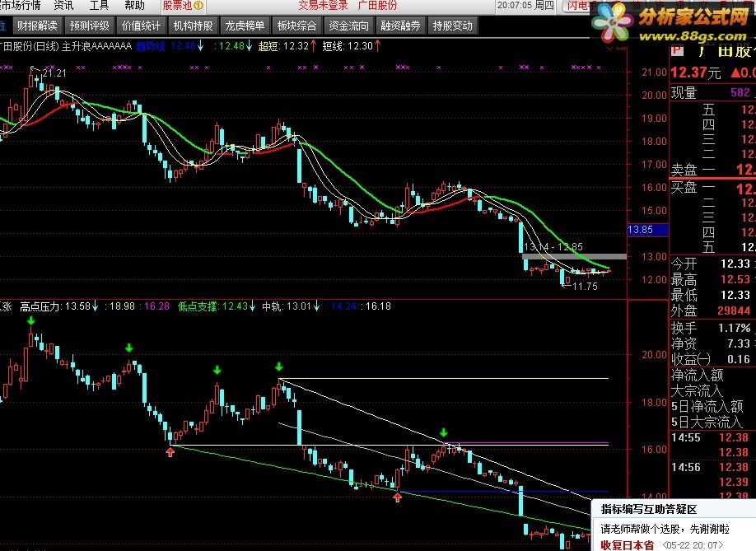
Task: Click the yellow horizontal resistance line at 19
Action: click(x=444, y=378)
